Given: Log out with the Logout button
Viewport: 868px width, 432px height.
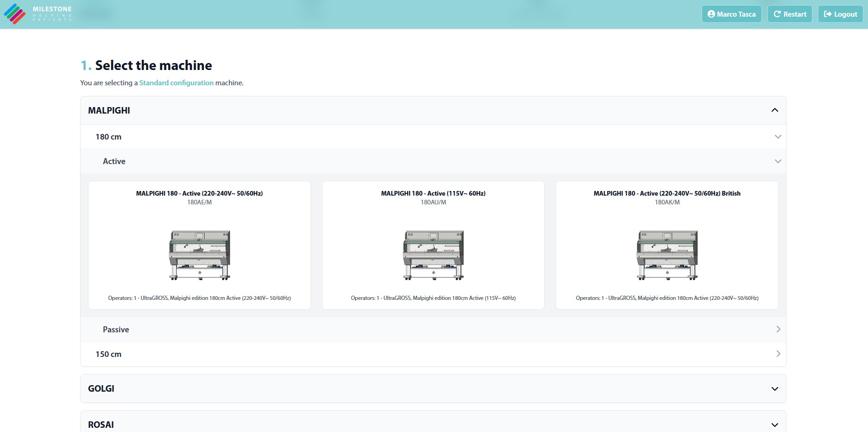Looking at the screenshot, I should tap(840, 14).
